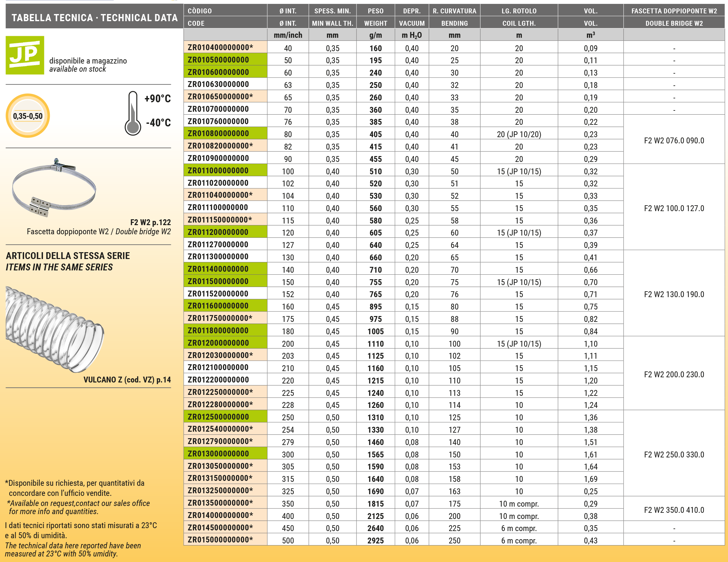Screen dimensions: 728x562
Task: Click the F2 W2 350.0 410.0 cell
Action: [x=674, y=510]
